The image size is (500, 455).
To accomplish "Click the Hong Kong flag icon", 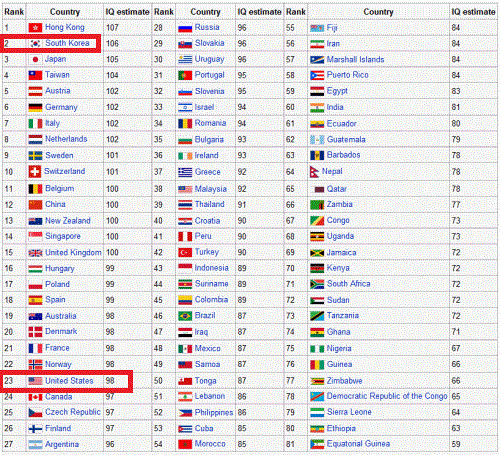I will (x=35, y=28).
